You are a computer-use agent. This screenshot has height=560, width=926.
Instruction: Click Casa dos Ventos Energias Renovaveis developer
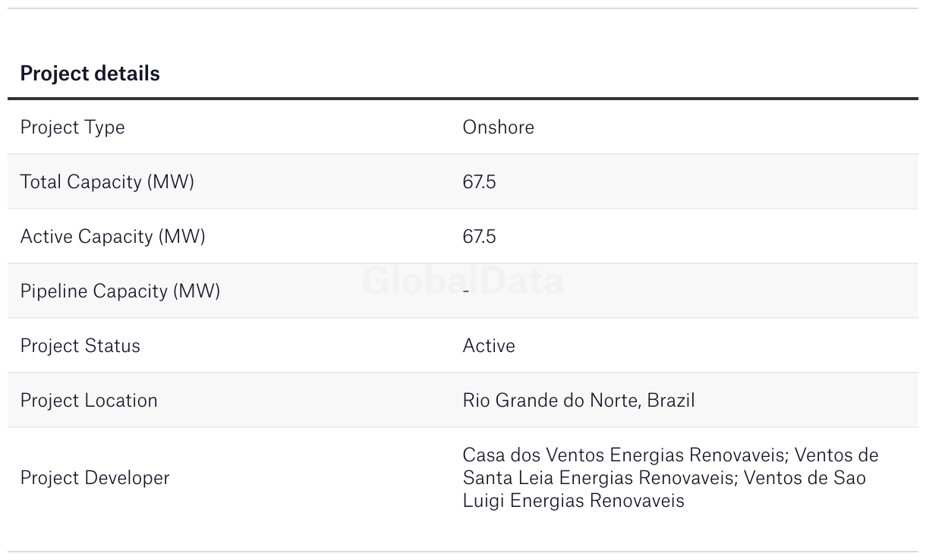pyautogui.click(x=623, y=455)
